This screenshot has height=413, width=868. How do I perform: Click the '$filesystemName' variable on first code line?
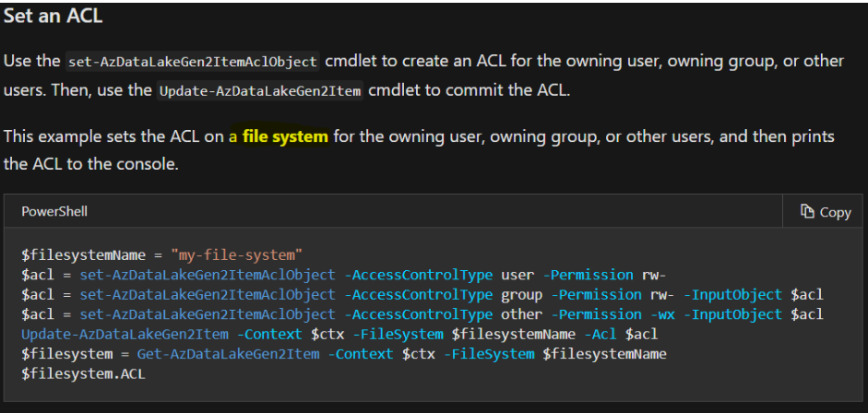(84, 254)
